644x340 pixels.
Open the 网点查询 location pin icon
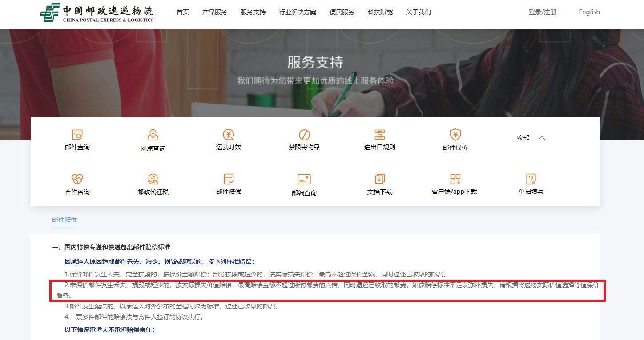[153, 135]
